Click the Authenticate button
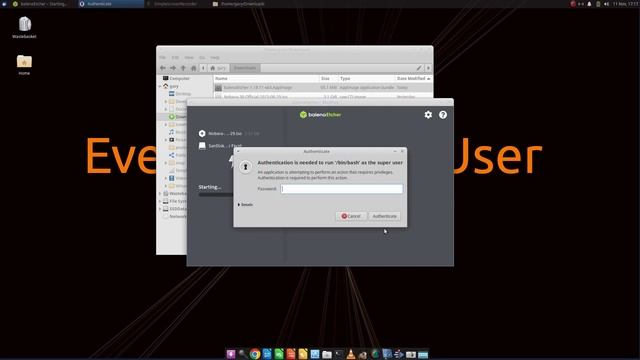The width and height of the screenshot is (640, 360). click(x=384, y=216)
